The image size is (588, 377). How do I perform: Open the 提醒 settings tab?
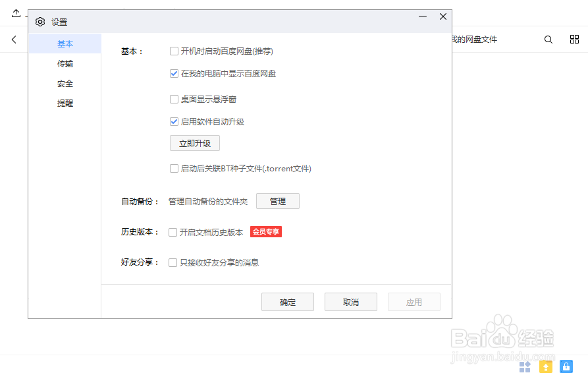(x=65, y=103)
